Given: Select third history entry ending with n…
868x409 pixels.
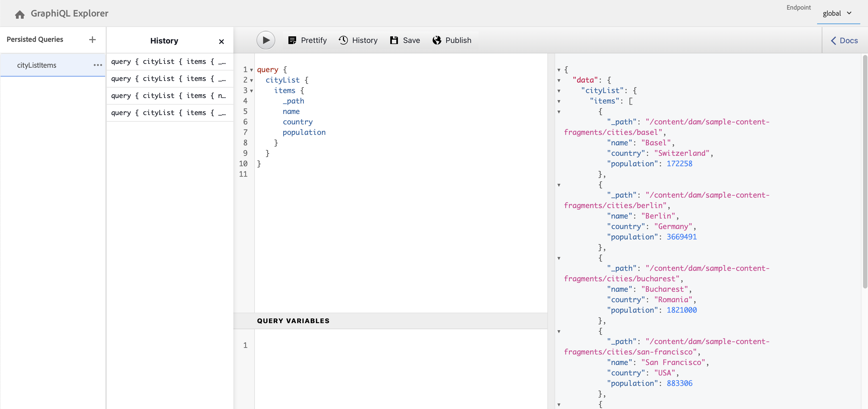Looking at the screenshot, I should (168, 96).
